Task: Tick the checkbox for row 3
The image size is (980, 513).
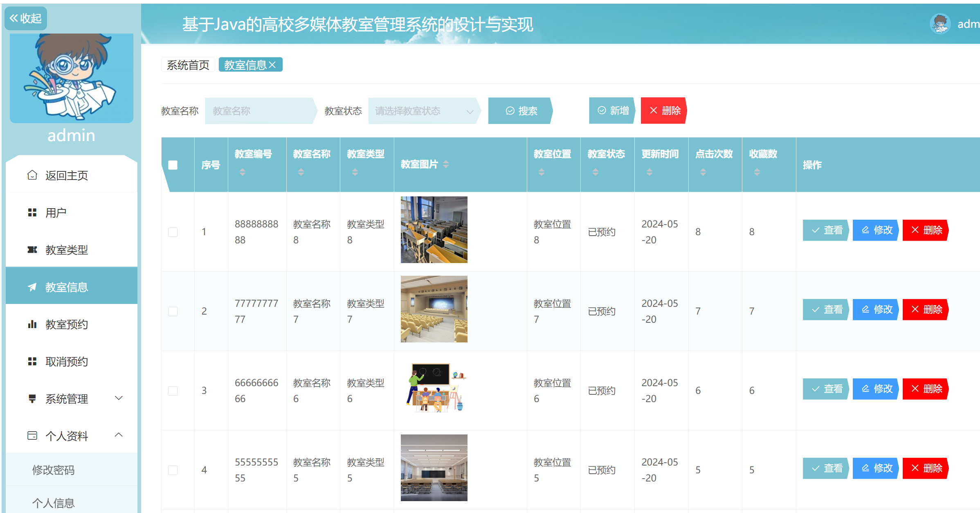Action: [x=173, y=391]
